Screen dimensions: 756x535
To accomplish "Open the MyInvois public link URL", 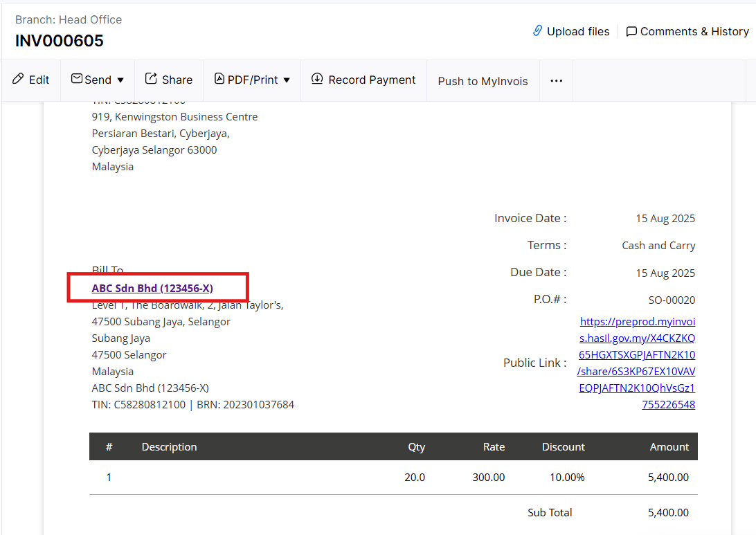I will point(636,363).
